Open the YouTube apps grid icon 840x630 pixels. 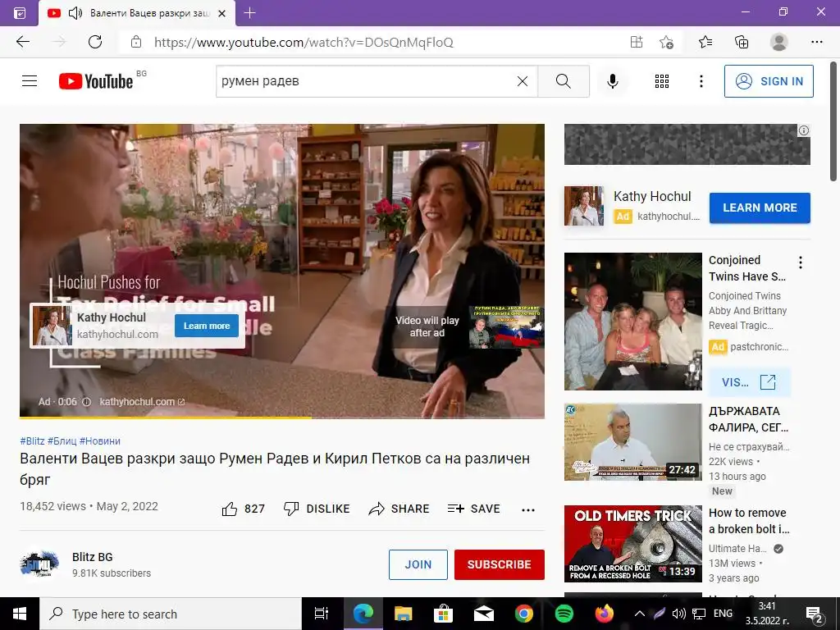662,81
